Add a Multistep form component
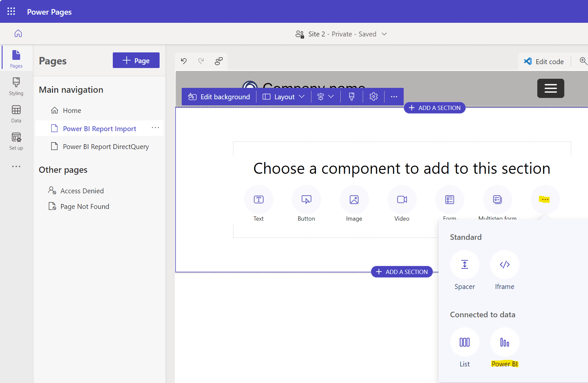 pyautogui.click(x=498, y=199)
